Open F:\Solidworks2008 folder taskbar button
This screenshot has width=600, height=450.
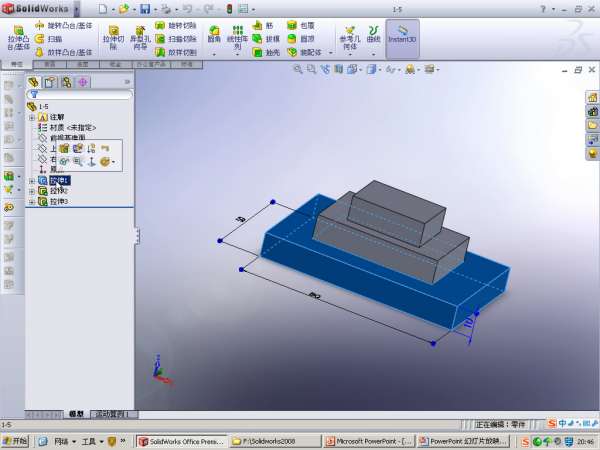pyautogui.click(x=275, y=441)
